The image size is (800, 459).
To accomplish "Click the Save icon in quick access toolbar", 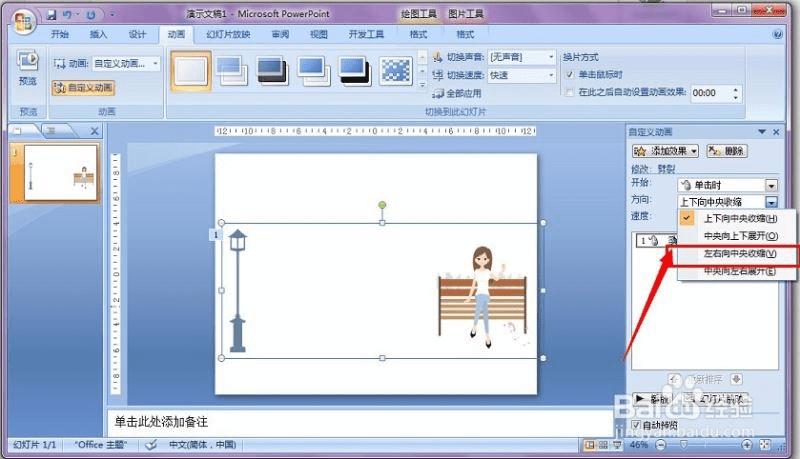I will 52,15.
